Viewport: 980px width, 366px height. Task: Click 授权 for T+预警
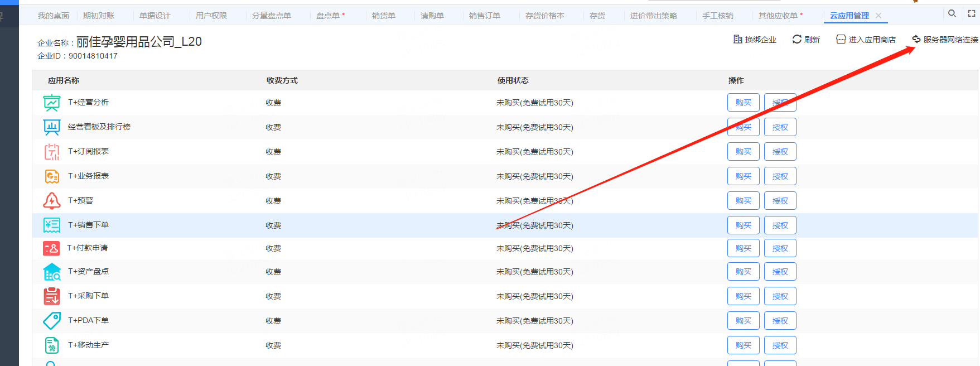point(780,201)
